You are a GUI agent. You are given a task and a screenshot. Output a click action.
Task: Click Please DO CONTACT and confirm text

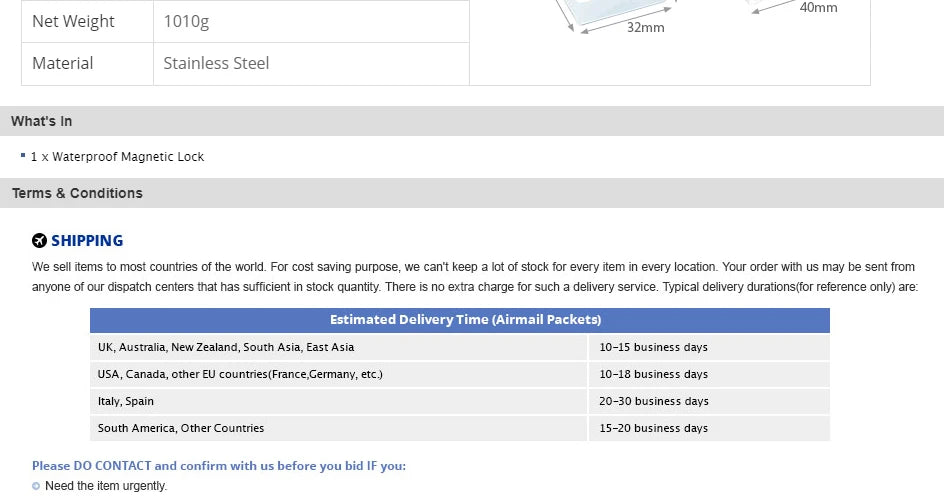pos(219,466)
